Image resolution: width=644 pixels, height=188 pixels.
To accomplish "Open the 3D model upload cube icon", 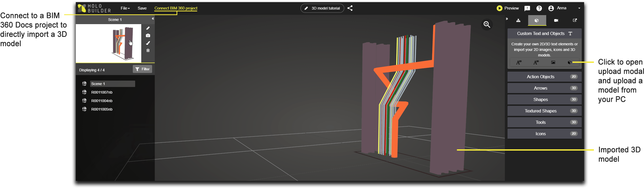I will (x=570, y=63).
